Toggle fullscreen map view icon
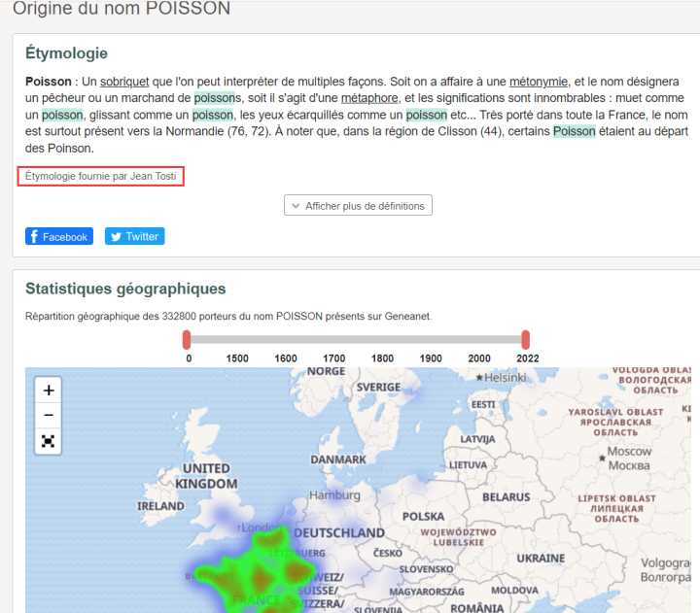Viewport: 700px width, 613px height. (x=49, y=441)
